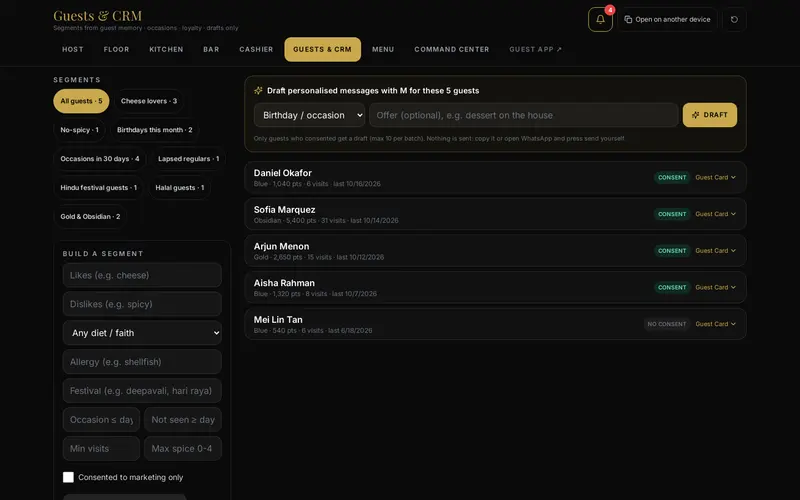The image size is (800, 500).
Task: Click the Max spice 0-4 field
Action: tap(183, 448)
